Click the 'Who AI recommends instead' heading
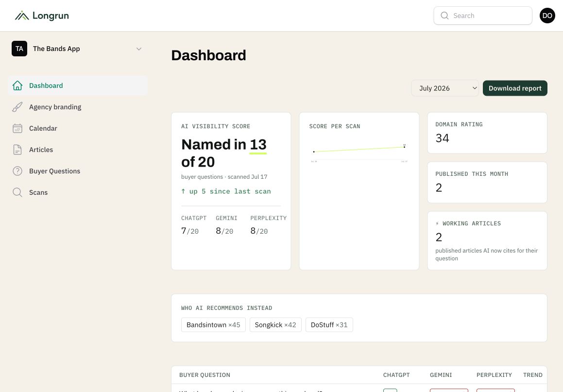The height and width of the screenshot is (392, 563). (x=226, y=308)
